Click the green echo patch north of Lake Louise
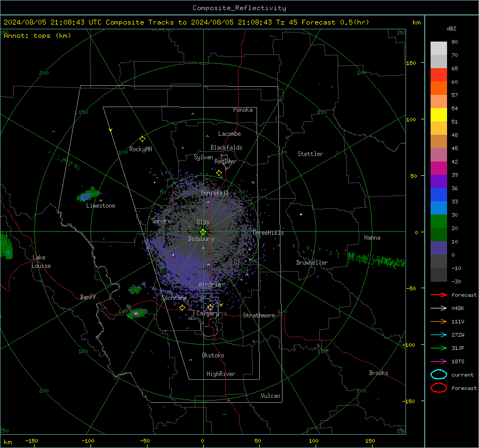479x448 pixels. pos(6,246)
